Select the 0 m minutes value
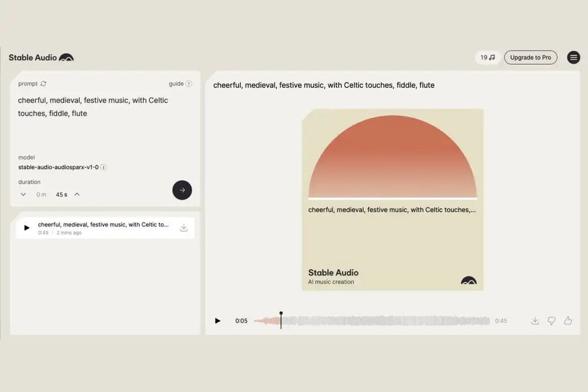 (41, 195)
